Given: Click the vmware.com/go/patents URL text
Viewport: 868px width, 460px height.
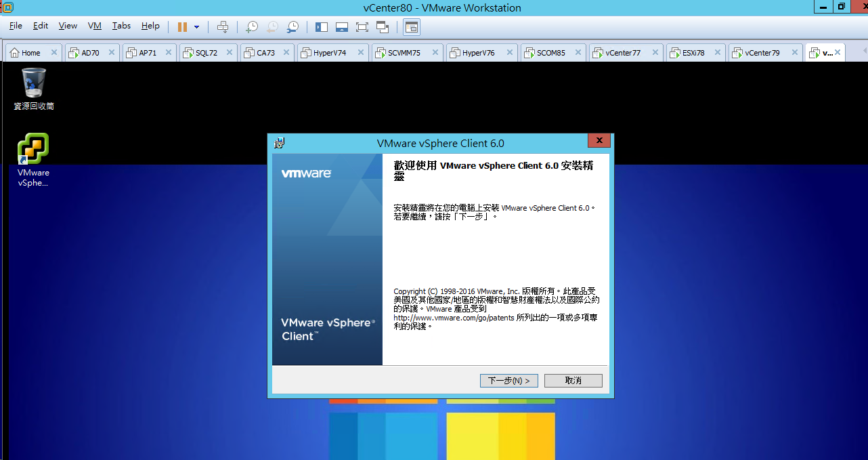Looking at the screenshot, I should (x=454, y=318).
